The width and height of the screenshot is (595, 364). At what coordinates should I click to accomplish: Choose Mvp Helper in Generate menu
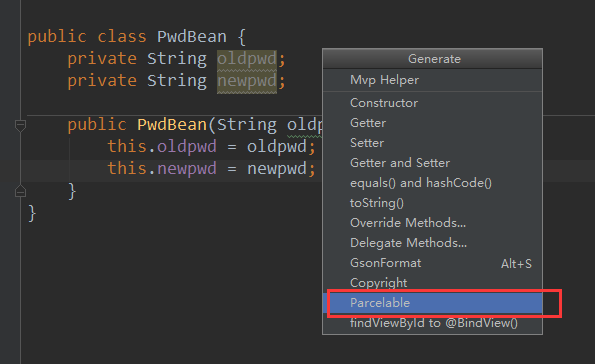pyautogui.click(x=432, y=80)
